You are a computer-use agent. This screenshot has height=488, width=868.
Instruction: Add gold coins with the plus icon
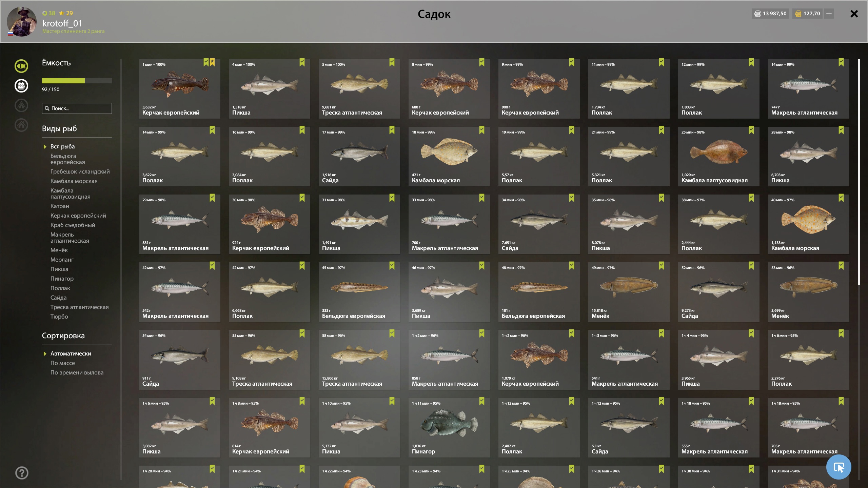(829, 14)
